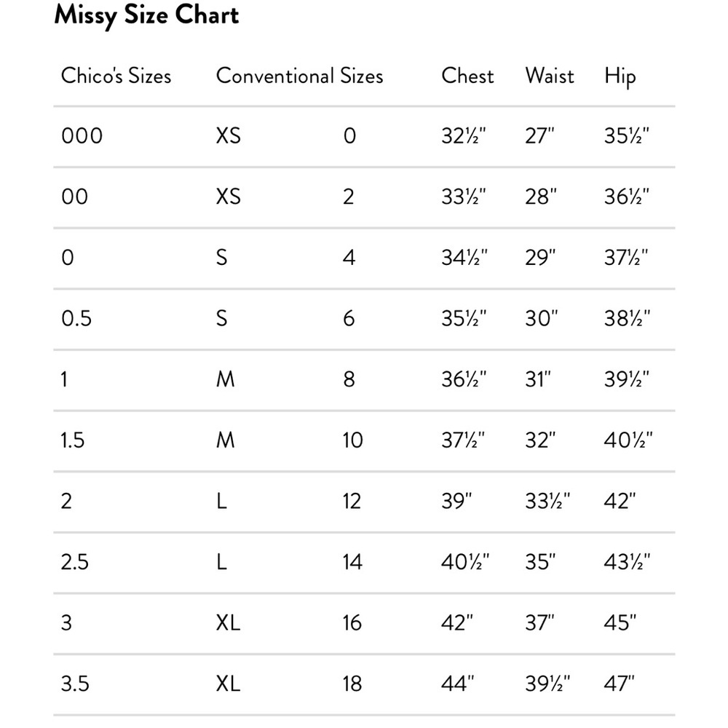The height and width of the screenshot is (728, 728).
Task: Select Chico's size 3.5 cell
Action: click(75, 684)
